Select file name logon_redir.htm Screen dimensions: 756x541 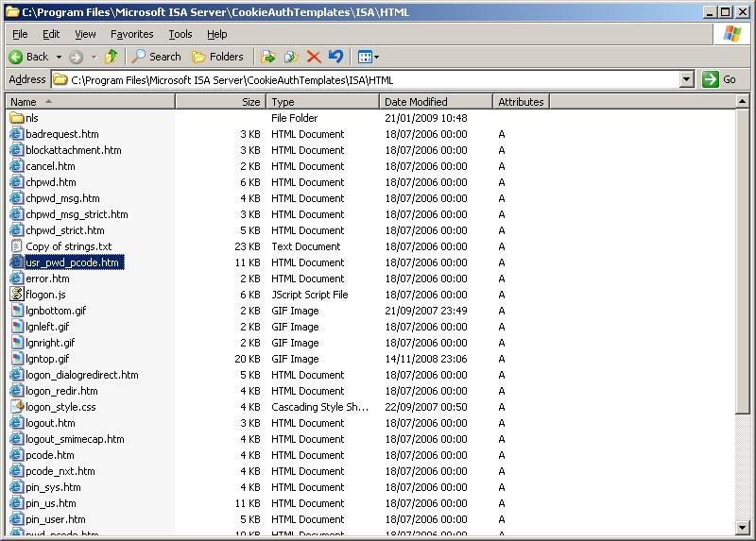pyautogui.click(x=61, y=391)
